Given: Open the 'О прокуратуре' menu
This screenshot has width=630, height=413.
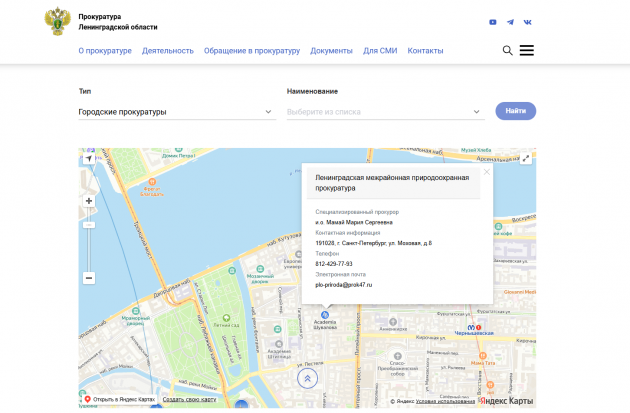Looking at the screenshot, I should [x=105, y=51].
